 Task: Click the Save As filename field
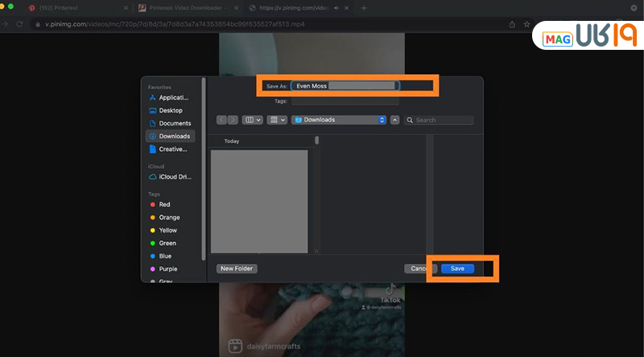[x=345, y=85]
